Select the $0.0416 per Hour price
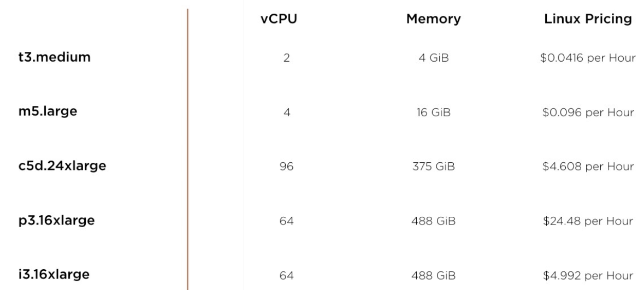644x290 pixels. [x=588, y=58]
